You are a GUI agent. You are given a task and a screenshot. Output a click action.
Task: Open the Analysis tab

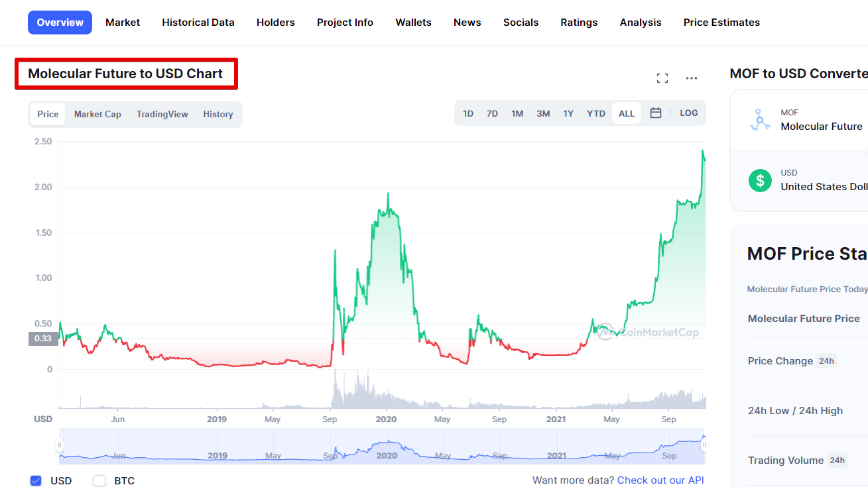[x=641, y=23]
